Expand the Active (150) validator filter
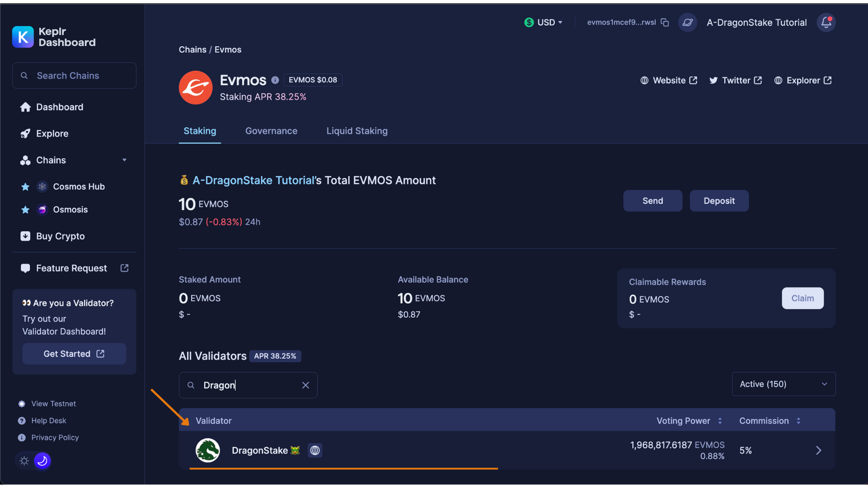 [783, 384]
